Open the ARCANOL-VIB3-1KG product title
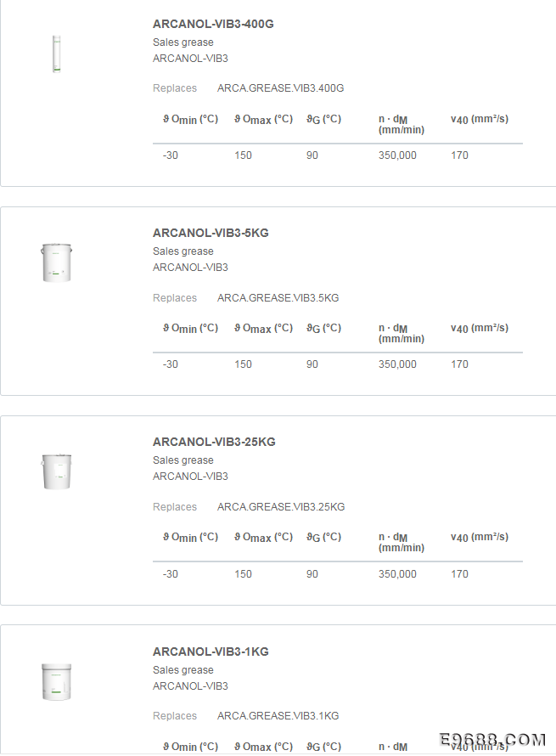Viewport: 556px width, 756px height. click(211, 652)
